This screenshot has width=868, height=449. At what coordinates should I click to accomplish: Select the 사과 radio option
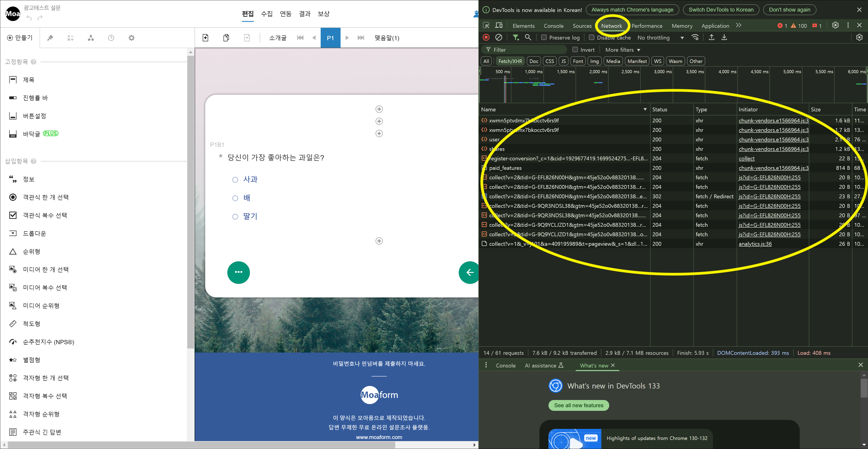235,180
